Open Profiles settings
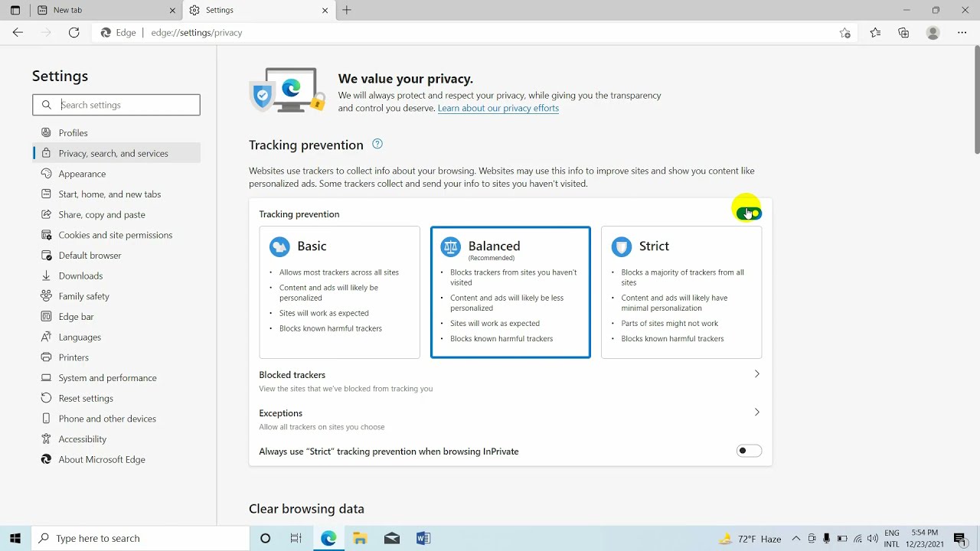 point(116,132)
